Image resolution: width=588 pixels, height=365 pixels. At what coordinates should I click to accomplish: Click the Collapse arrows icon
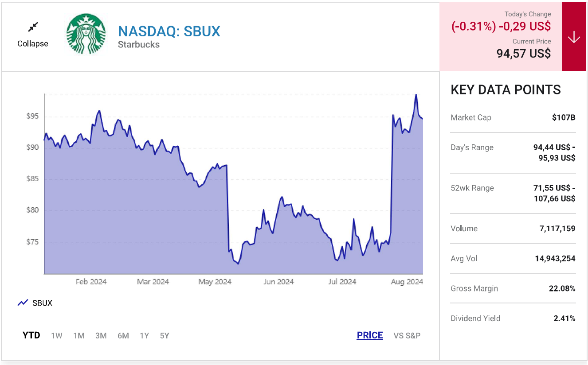(33, 27)
